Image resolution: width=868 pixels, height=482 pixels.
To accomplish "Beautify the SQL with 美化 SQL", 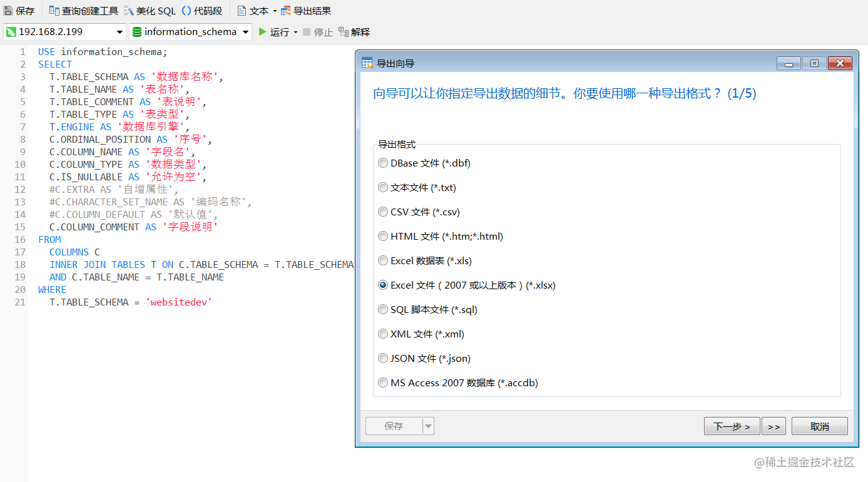I will pos(150,10).
